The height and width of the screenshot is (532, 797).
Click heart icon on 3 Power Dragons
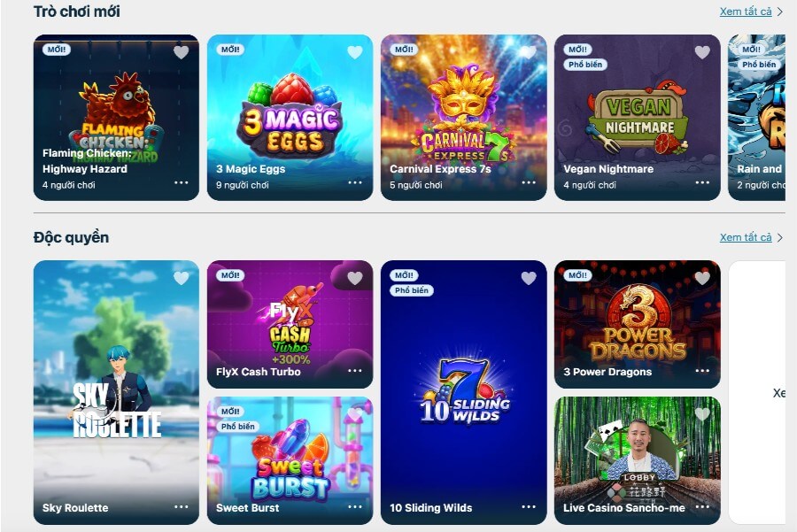(x=702, y=278)
